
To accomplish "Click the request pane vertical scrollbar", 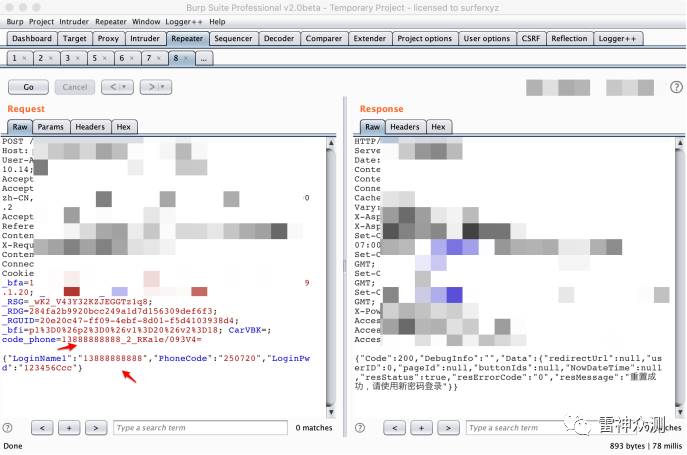I will click(331, 276).
